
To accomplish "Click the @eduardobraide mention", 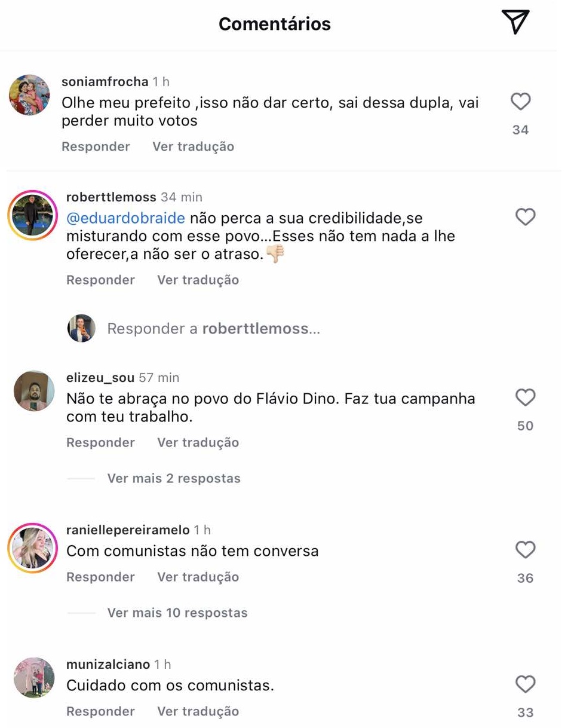I will point(125,218).
